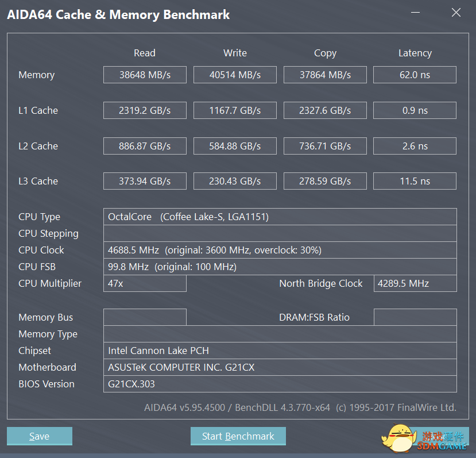Click L2 Cache read 886.87 GB/s field
Viewport: 476px width, 458px height.
click(x=145, y=146)
